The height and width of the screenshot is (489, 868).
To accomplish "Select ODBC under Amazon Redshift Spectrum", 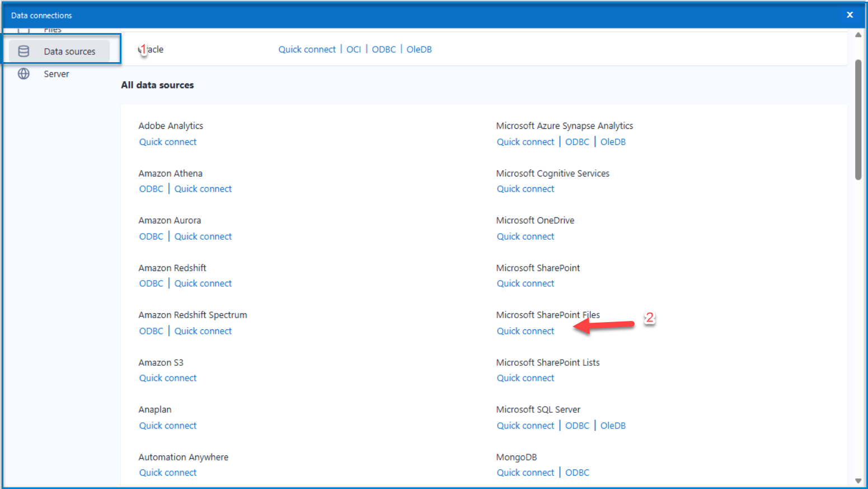I will (x=151, y=331).
